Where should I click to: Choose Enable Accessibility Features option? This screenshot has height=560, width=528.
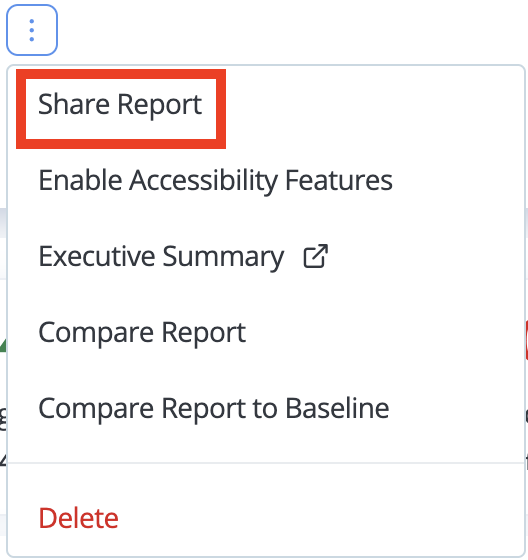tap(215, 180)
